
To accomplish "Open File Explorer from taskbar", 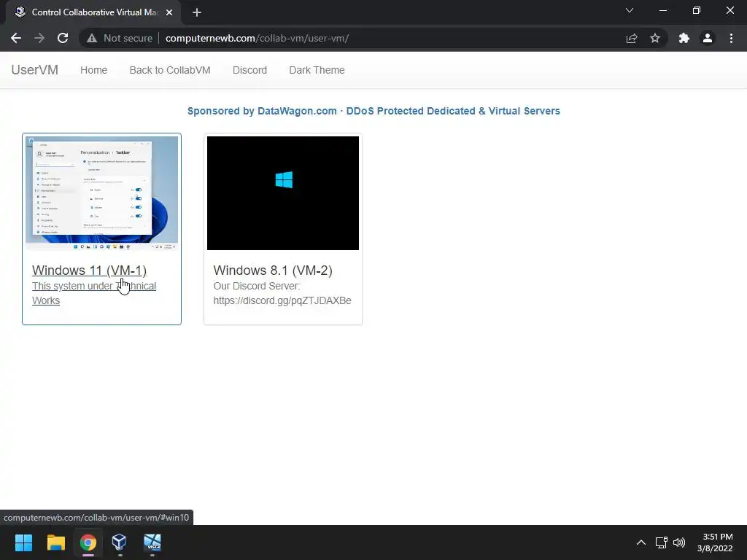I will click(55, 542).
